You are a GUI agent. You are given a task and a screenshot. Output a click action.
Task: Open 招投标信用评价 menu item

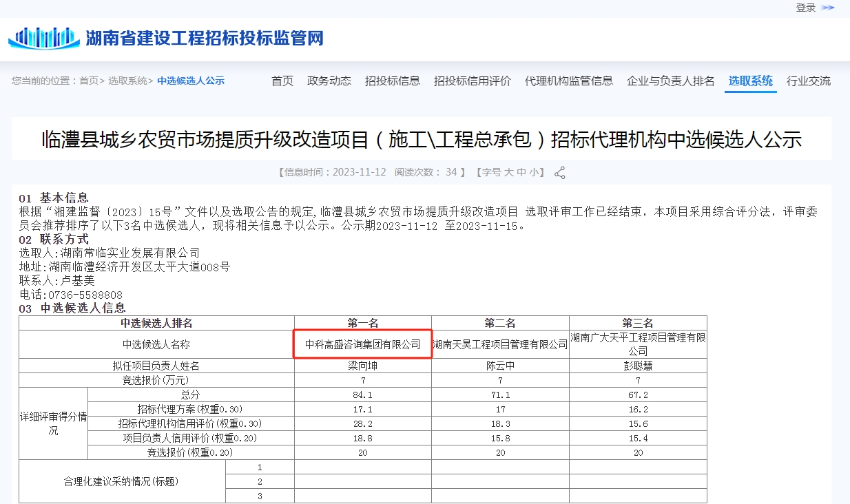point(473,81)
